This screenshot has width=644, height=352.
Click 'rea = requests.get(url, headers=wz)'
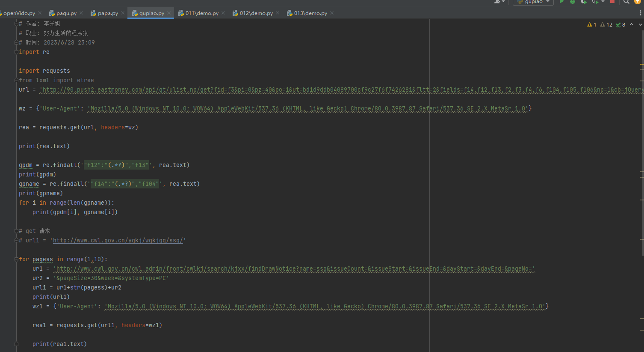78,127
